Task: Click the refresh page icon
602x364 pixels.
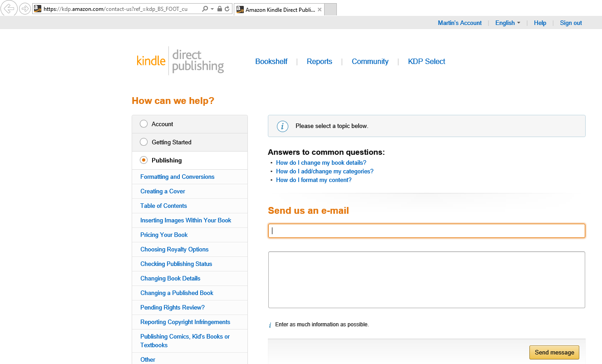Action: click(x=227, y=9)
